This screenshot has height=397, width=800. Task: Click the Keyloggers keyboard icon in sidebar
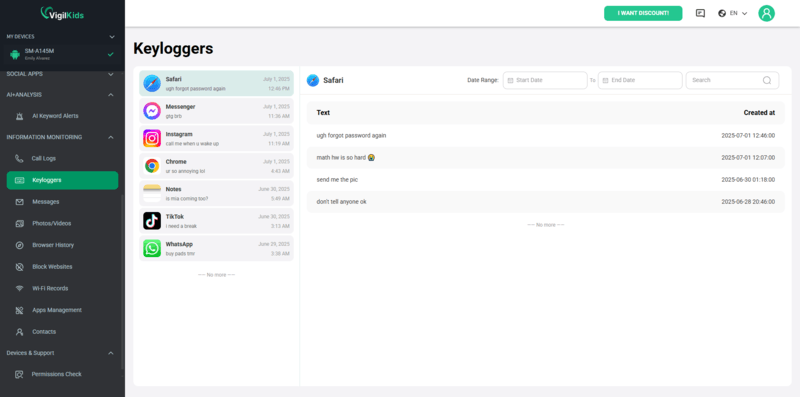19,180
